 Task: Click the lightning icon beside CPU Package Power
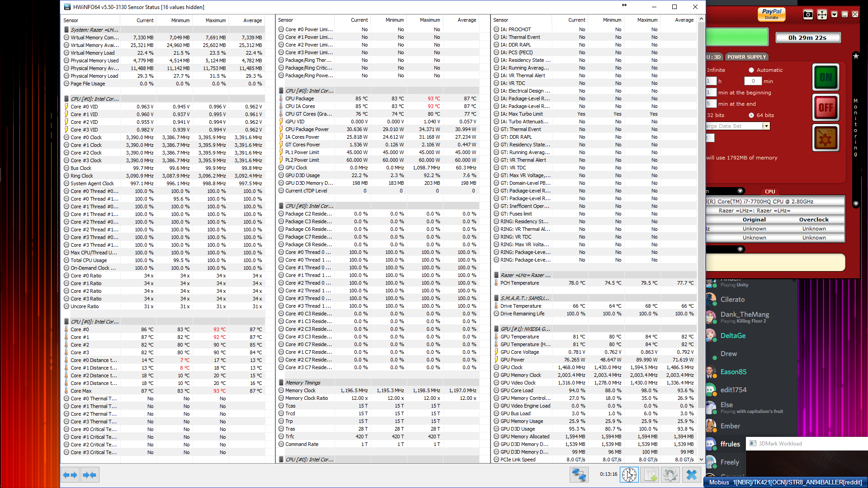(281, 129)
